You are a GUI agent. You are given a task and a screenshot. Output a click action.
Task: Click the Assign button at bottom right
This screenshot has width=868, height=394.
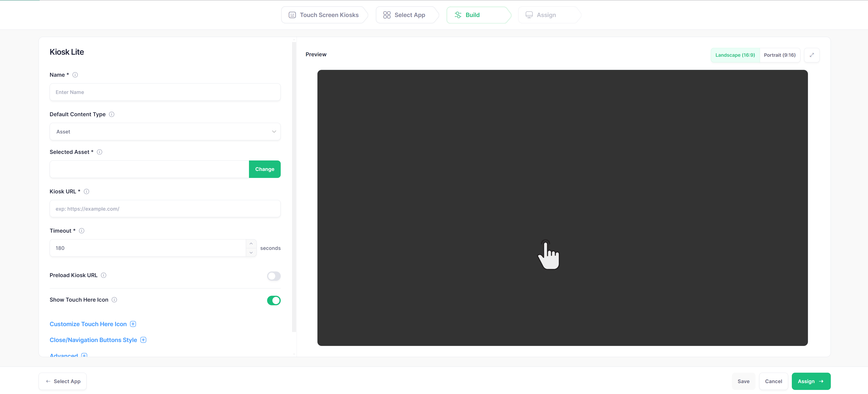pyautogui.click(x=811, y=381)
